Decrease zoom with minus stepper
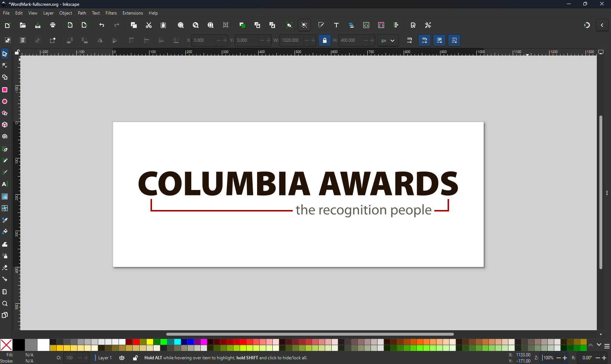 559,358
